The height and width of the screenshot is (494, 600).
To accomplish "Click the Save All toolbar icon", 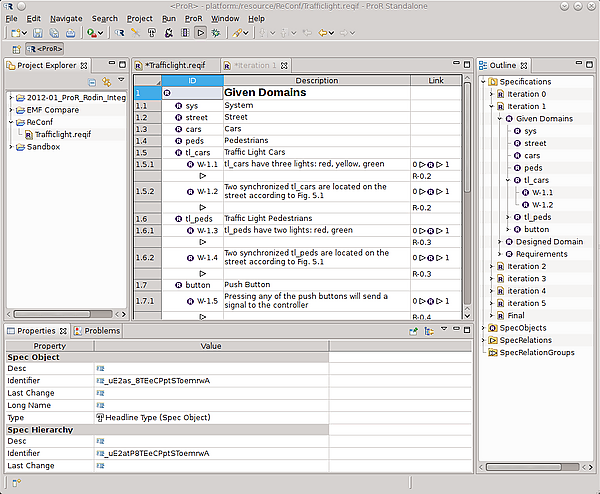I will 54,33.
